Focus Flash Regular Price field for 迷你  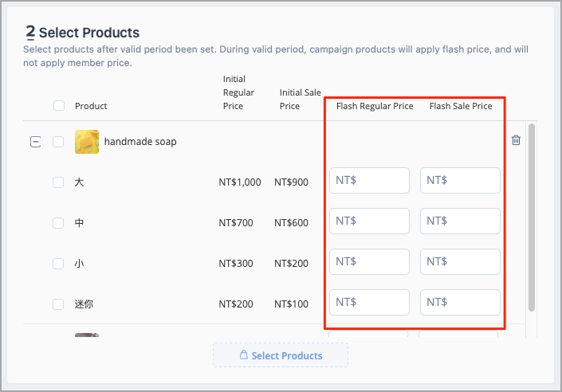(x=369, y=303)
